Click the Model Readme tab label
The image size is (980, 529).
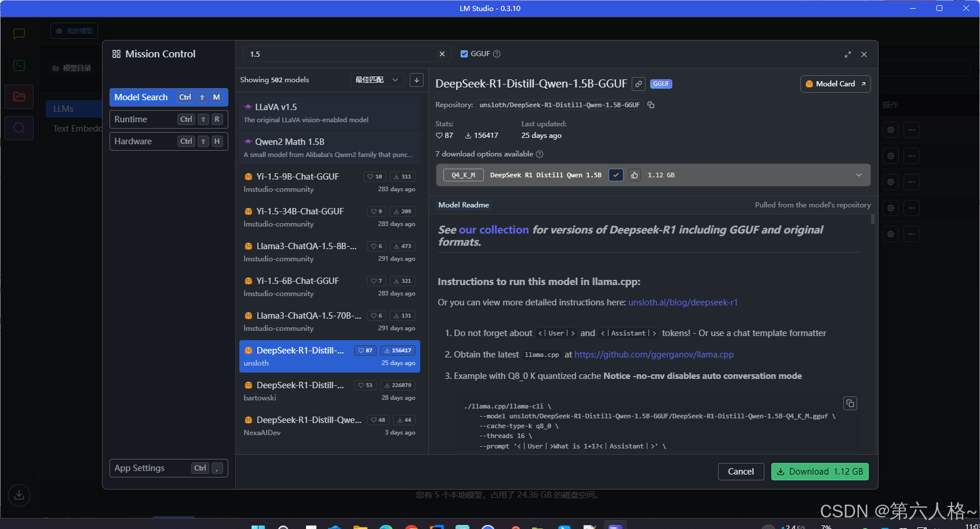pos(464,205)
